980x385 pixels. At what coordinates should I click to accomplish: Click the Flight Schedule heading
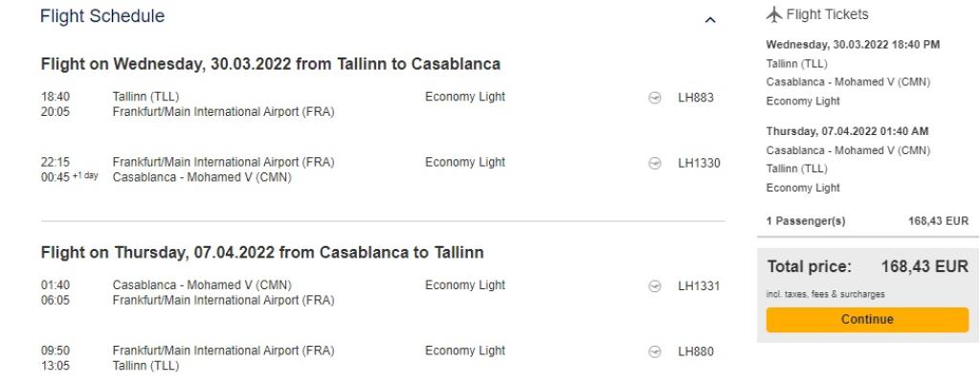[x=102, y=16]
